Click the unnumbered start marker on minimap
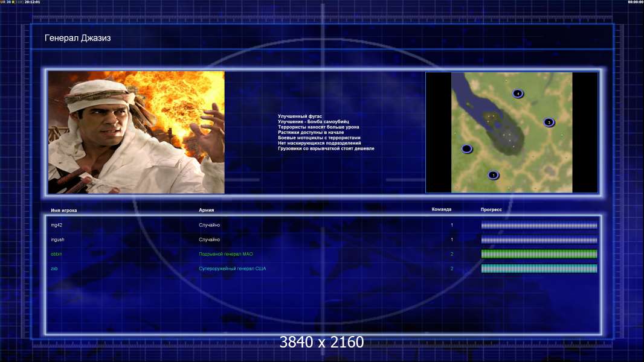Image resolution: width=644 pixels, height=362 pixels. tap(466, 149)
